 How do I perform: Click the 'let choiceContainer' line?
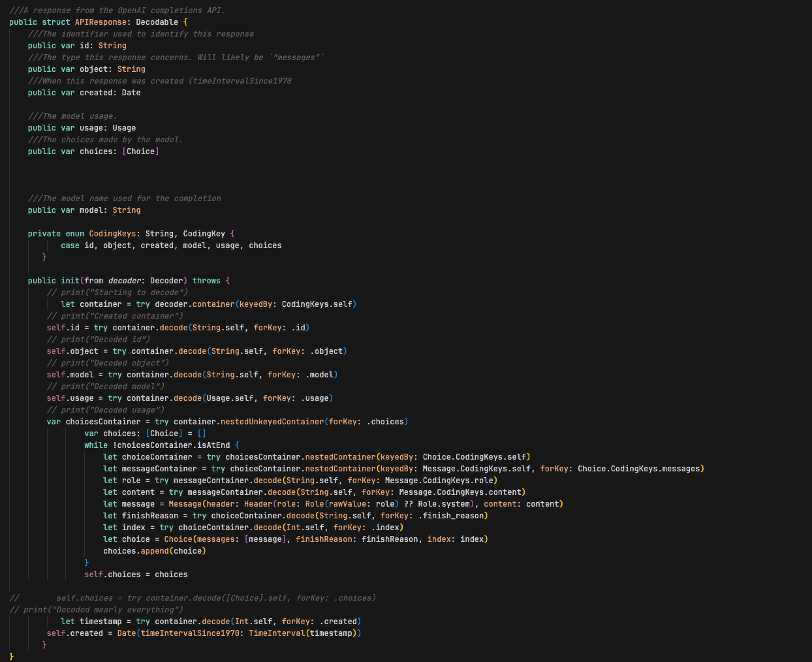(x=317, y=457)
